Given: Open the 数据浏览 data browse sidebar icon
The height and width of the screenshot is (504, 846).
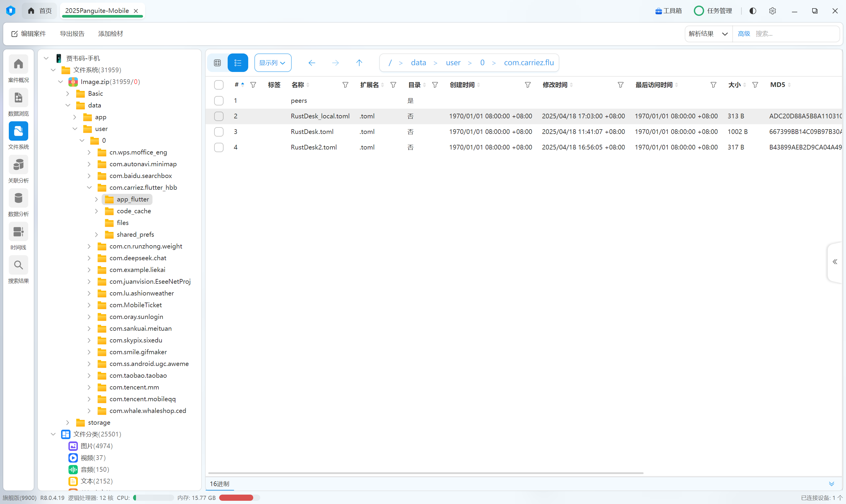Looking at the screenshot, I should tap(18, 98).
